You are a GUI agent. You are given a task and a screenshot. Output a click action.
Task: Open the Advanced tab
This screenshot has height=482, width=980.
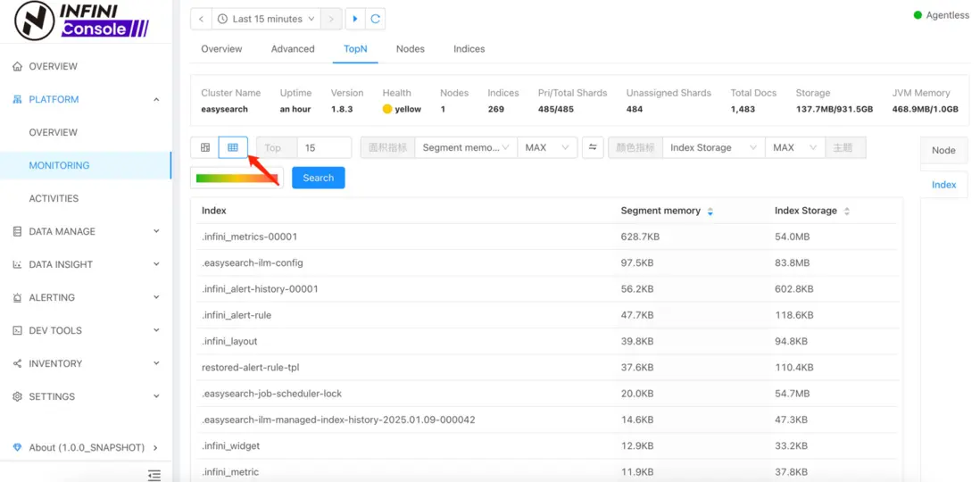pos(293,49)
